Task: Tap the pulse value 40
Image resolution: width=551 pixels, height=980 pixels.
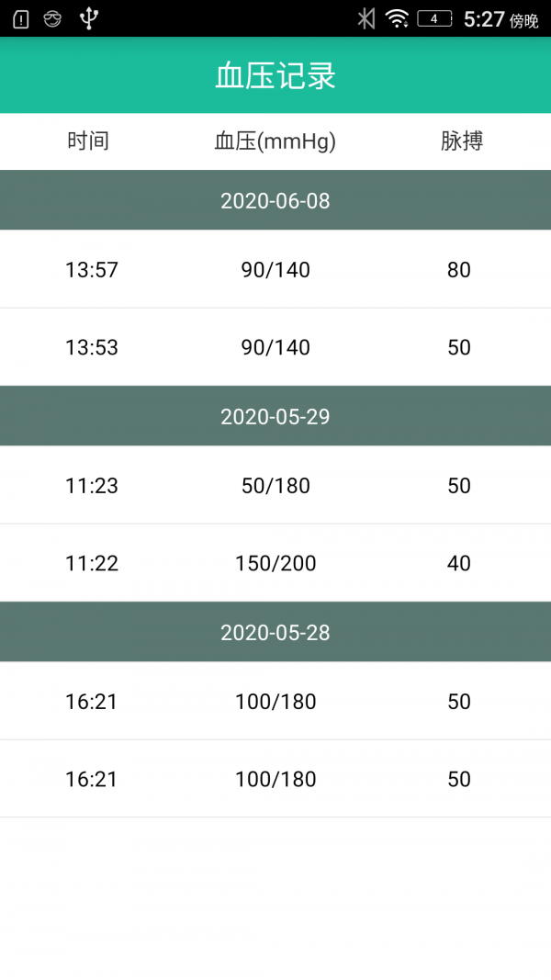Action: pyautogui.click(x=459, y=564)
